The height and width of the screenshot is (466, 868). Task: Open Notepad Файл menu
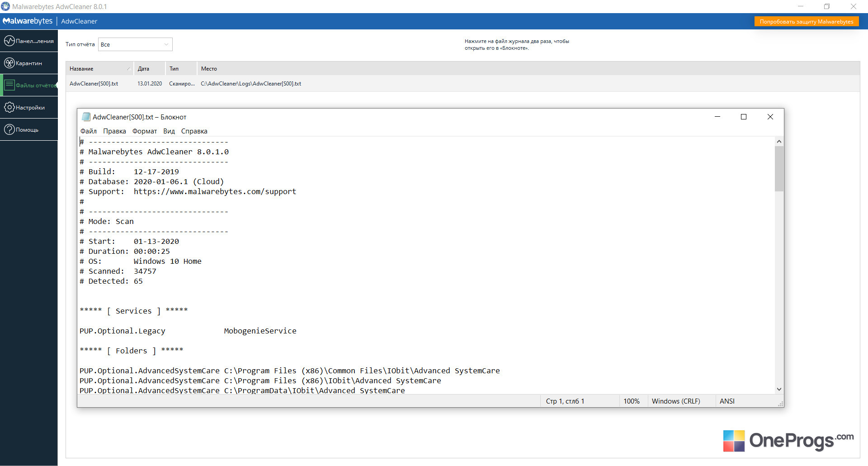89,131
